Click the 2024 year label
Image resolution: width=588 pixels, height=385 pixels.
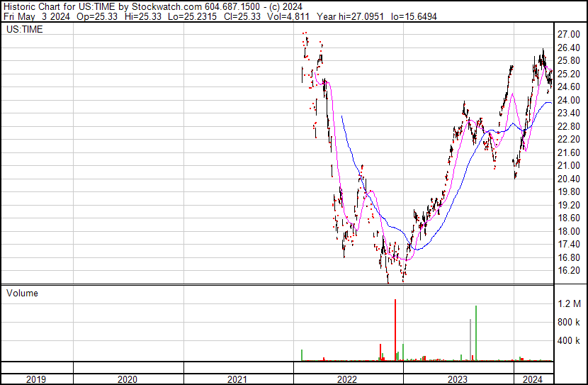(533, 379)
